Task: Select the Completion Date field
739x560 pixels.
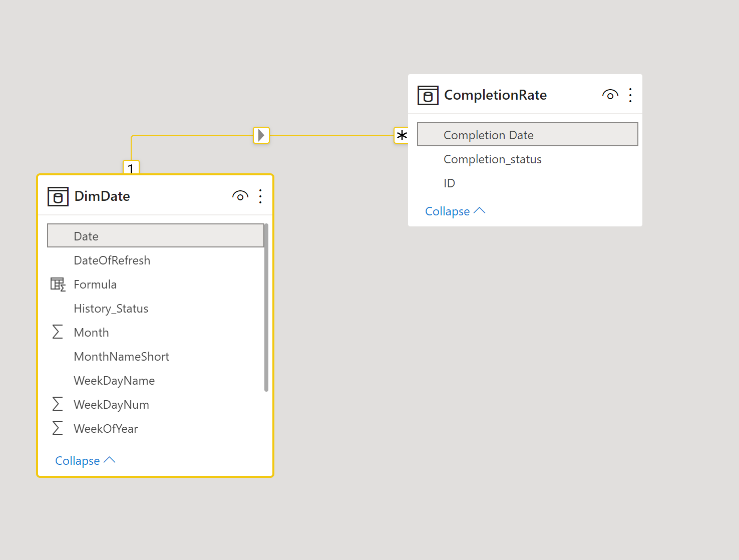Action: pos(528,135)
